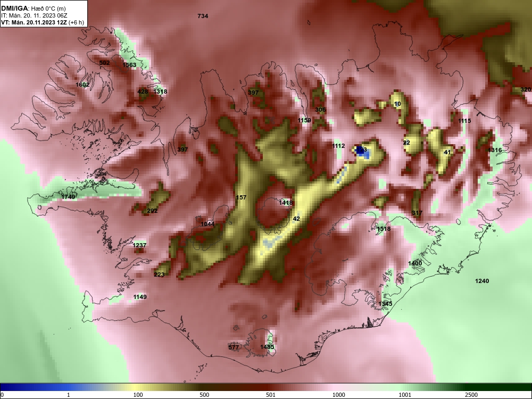Click the map value label "428"
This screenshot has height=399, width=532.
click(143, 92)
